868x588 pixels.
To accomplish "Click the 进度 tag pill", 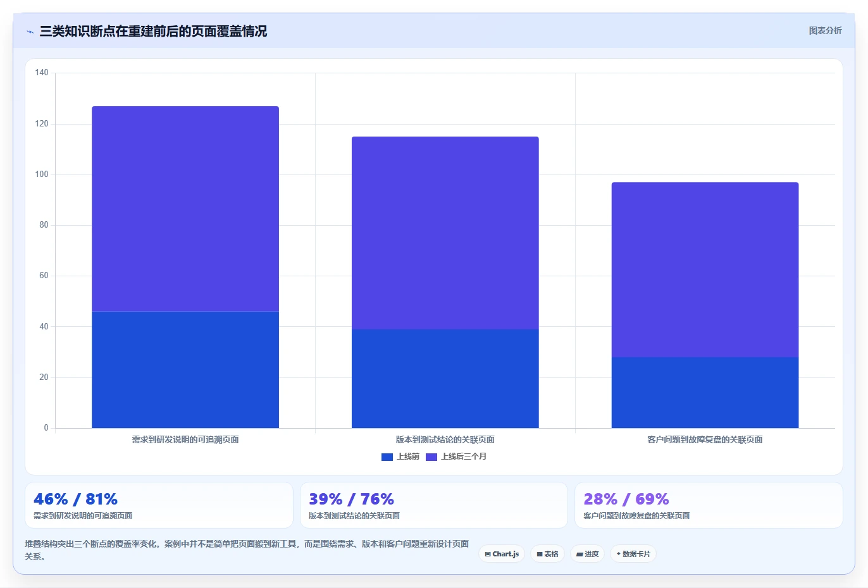I will coord(587,554).
